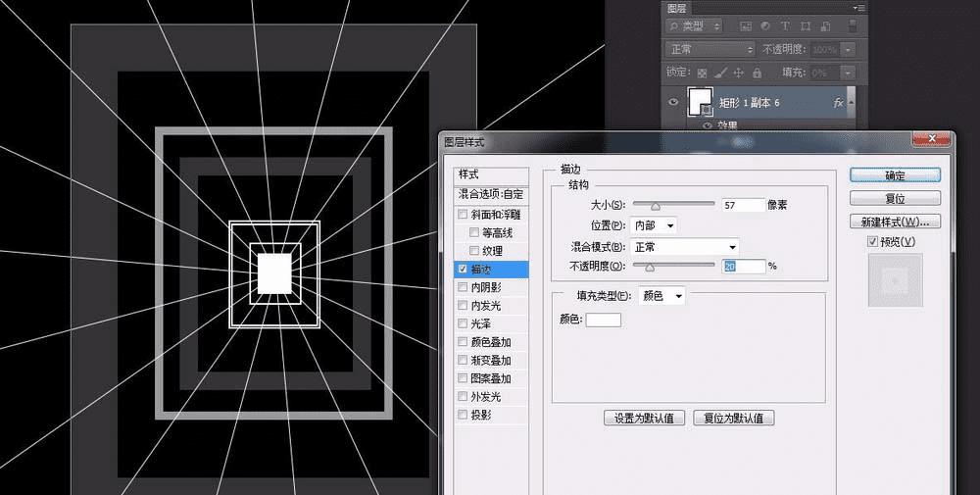Select the 描边 style entry label
Image resolution: width=980 pixels, height=495 pixels.
480,269
